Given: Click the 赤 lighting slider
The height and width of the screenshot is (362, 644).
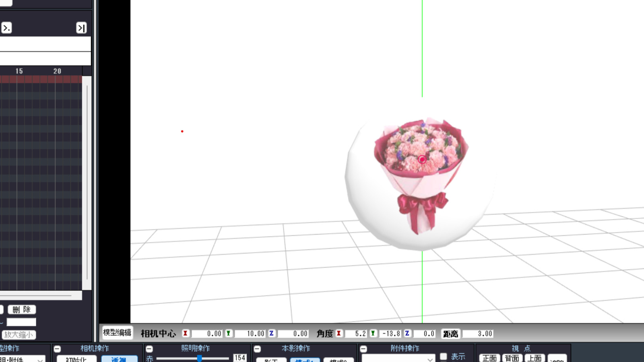Looking at the screenshot, I should coord(192,358).
